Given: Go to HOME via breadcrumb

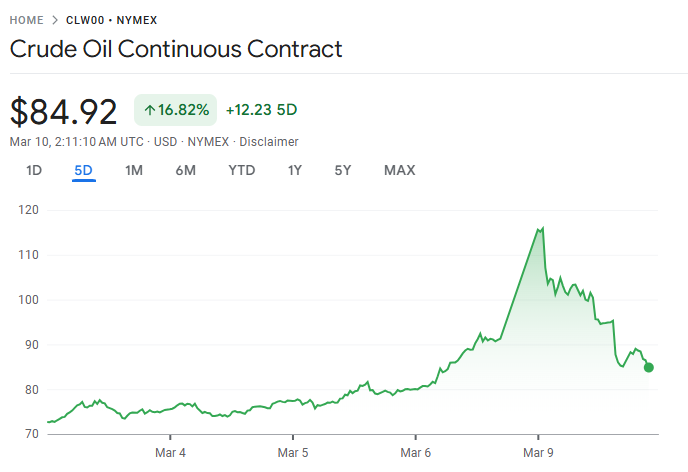Looking at the screenshot, I should (x=26, y=20).
